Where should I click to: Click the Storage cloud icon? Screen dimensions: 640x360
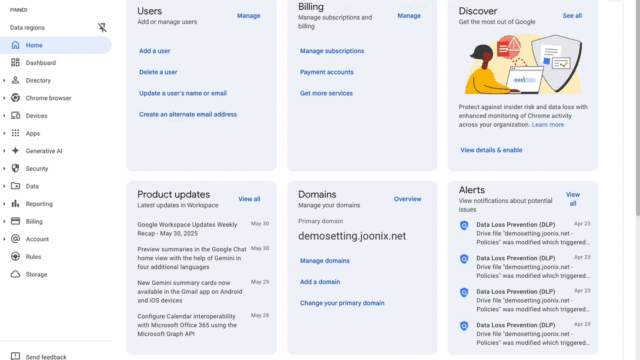coord(16,274)
